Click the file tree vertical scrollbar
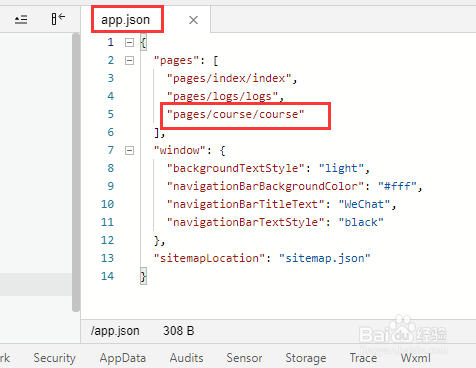 tap(76, 172)
